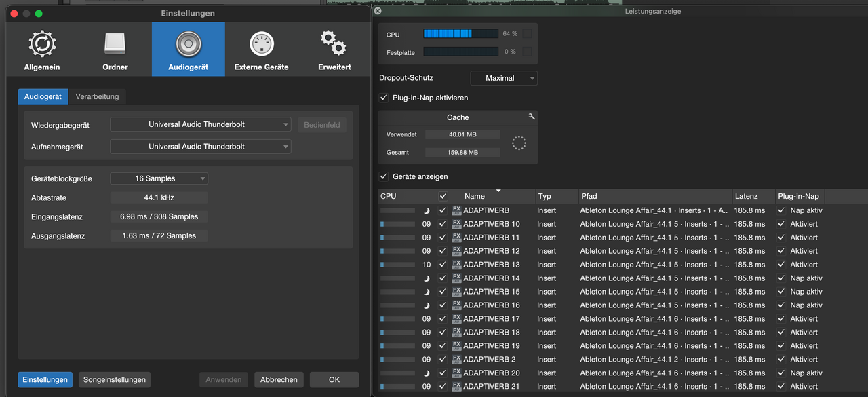Screen dimensions: 868x397
Task: Click the FX icon beside ADAPTIVERB 19
Action: click(x=456, y=346)
